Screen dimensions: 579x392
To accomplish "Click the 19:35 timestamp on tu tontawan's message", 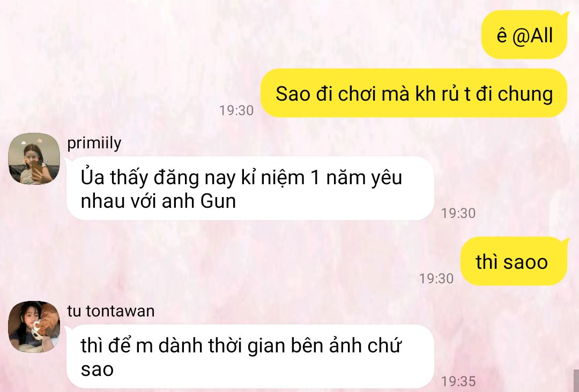I will click(x=458, y=381).
